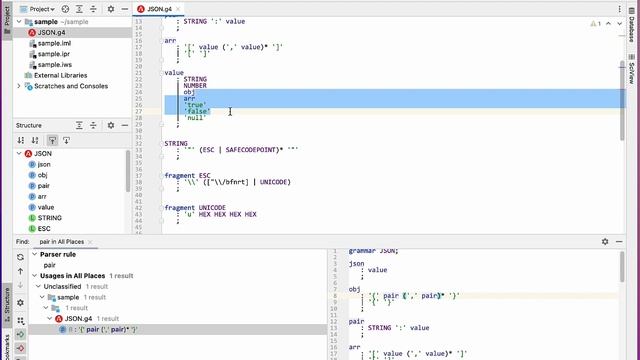The image size is (640, 360).
Task: Open Structure panel settings gear
Action: (111, 125)
